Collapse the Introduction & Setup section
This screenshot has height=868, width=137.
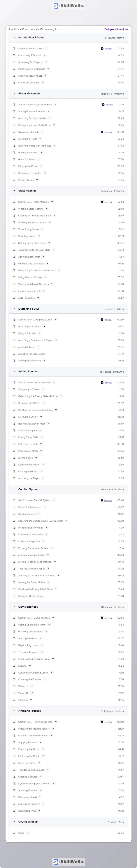click(14, 38)
